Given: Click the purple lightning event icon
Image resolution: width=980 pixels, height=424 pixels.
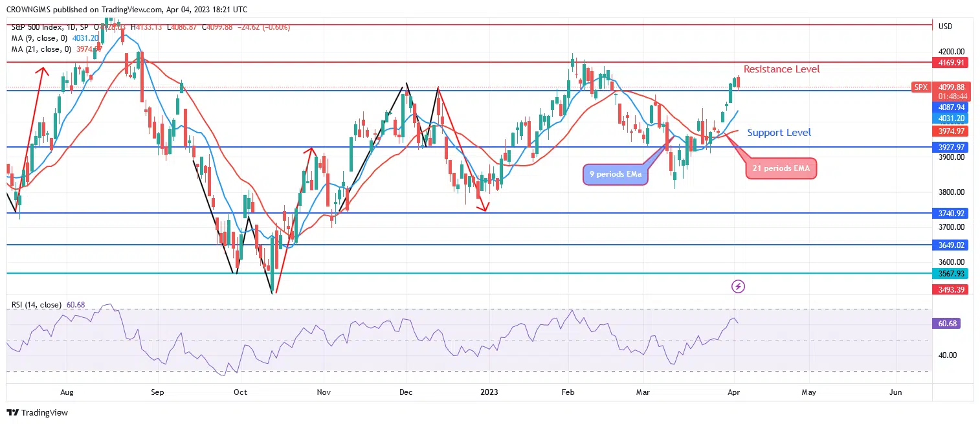Looking at the screenshot, I should 737,285.
